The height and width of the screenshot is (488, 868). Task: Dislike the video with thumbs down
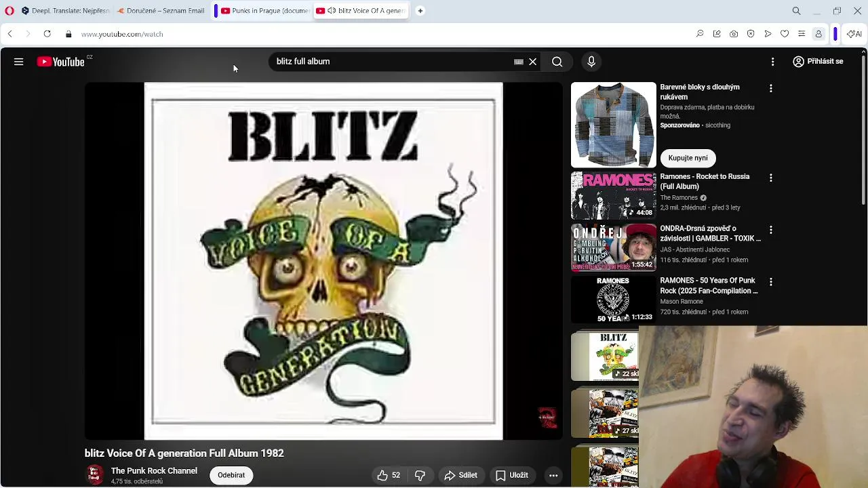coord(420,475)
